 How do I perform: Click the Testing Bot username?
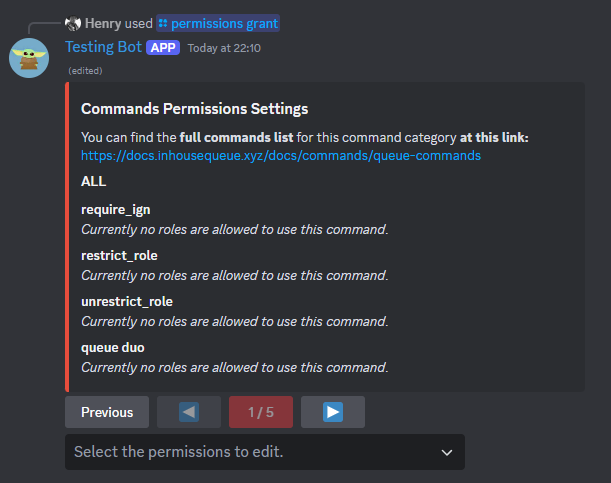(x=104, y=47)
